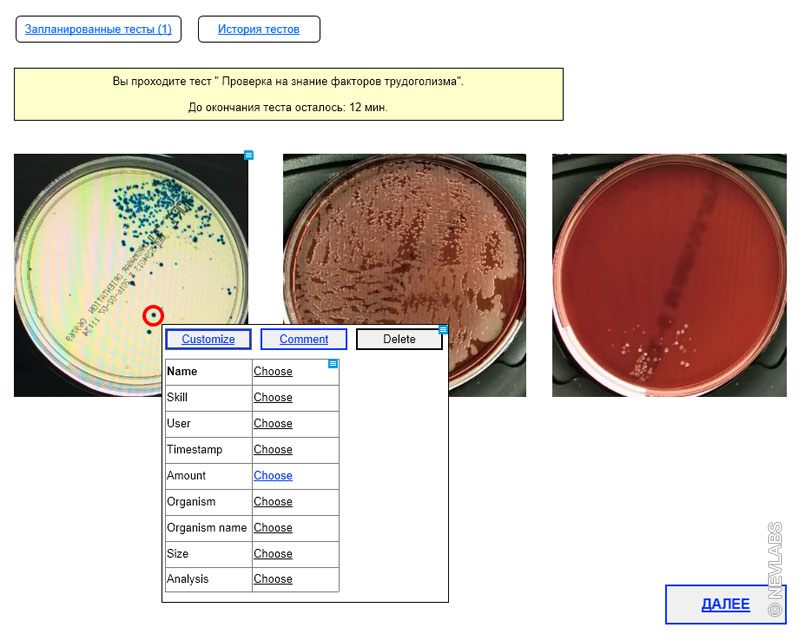This screenshot has height=641, width=805.
Task: Click the Choose link for Amount
Action: pos(273,476)
